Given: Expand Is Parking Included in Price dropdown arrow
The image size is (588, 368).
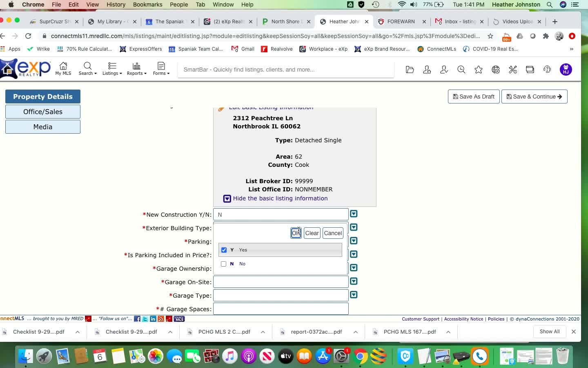Looking at the screenshot, I should (x=354, y=254).
